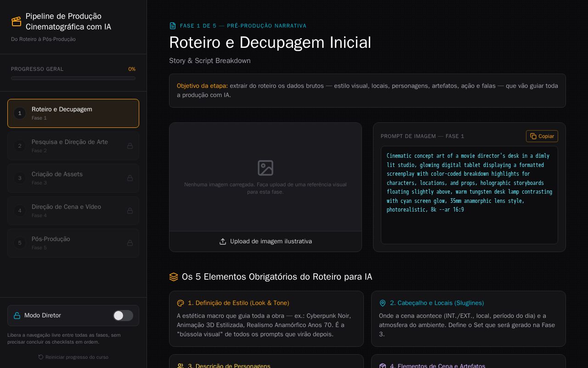Click the map pin icon for Cabeçalho e Locais
Image resolution: width=588 pixels, height=368 pixels.
click(383, 303)
